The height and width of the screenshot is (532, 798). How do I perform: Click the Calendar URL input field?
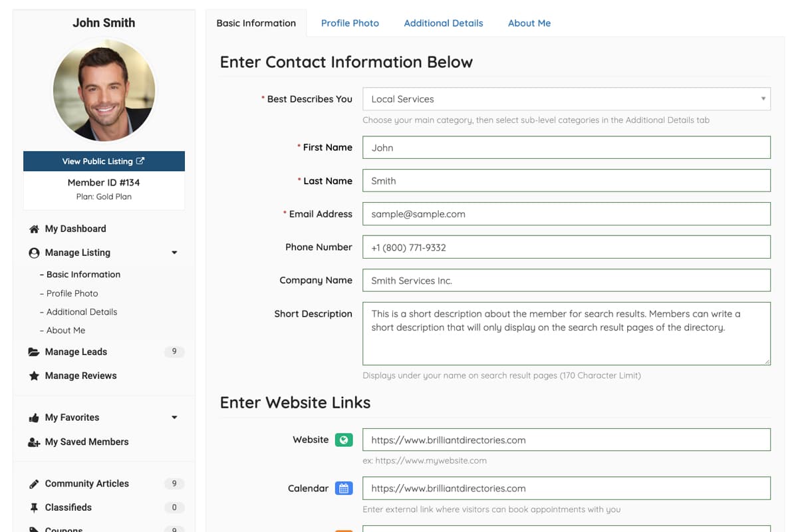(x=567, y=488)
